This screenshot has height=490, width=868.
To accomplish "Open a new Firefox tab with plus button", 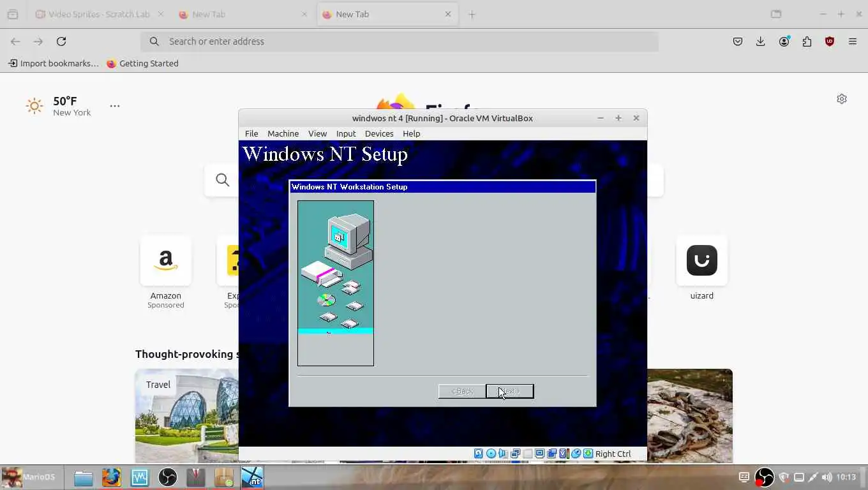I will click(x=472, y=14).
